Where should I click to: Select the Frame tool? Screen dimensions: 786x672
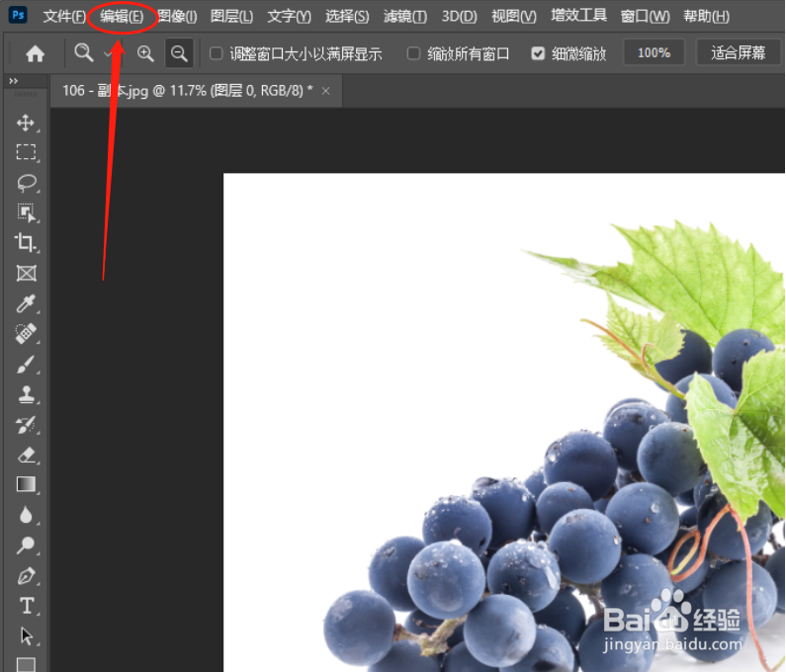26,273
